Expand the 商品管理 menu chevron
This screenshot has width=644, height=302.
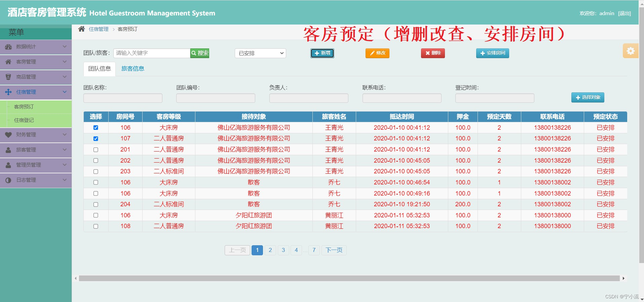[65, 77]
